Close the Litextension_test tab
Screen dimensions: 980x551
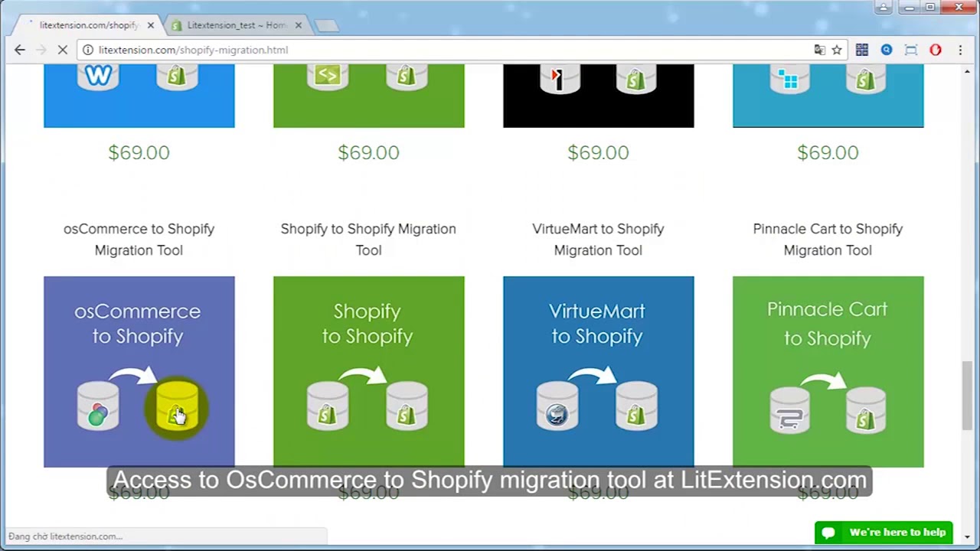(298, 25)
